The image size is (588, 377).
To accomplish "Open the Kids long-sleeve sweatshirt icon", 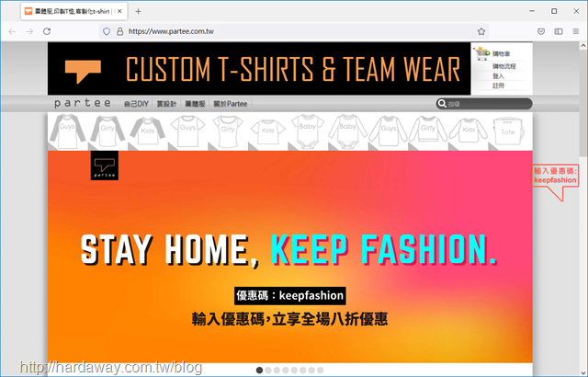I will [x=469, y=131].
